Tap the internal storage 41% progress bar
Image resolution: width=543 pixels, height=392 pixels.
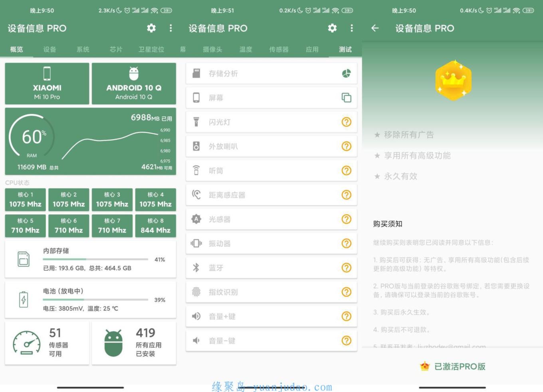tap(95, 259)
